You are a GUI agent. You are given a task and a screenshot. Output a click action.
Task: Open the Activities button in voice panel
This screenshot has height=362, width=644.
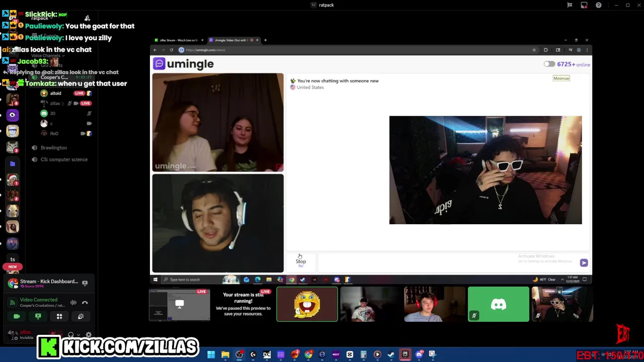coord(59,316)
